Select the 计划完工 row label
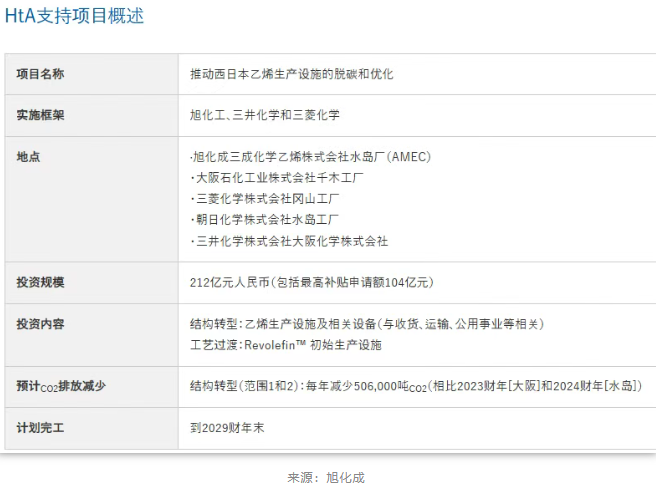Viewport: 656px width, 503px height. tap(40, 428)
